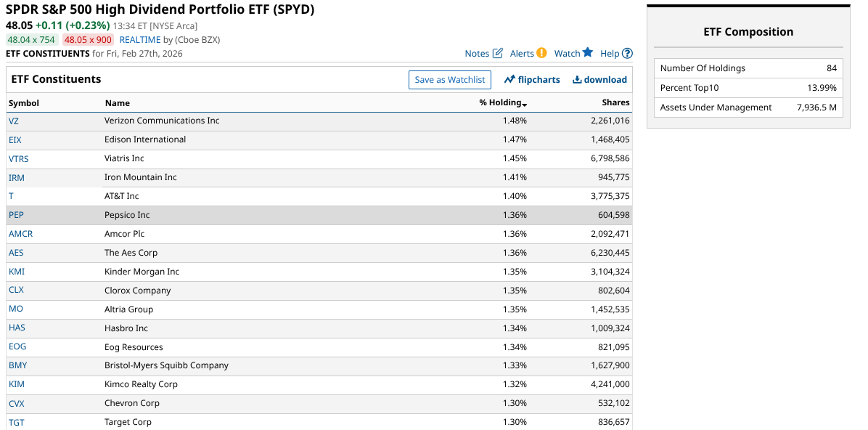Sort by % Holding descending arrow
The width and height of the screenshot is (868, 430).
click(524, 104)
